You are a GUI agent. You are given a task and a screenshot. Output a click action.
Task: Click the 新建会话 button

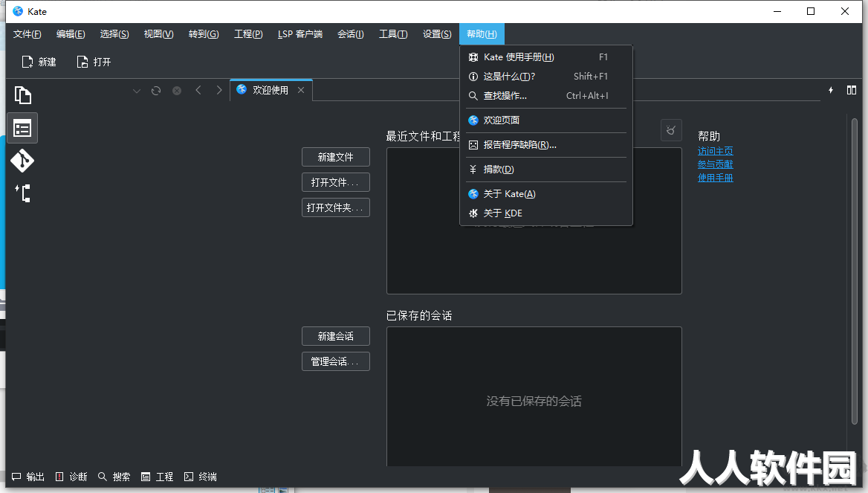point(335,336)
